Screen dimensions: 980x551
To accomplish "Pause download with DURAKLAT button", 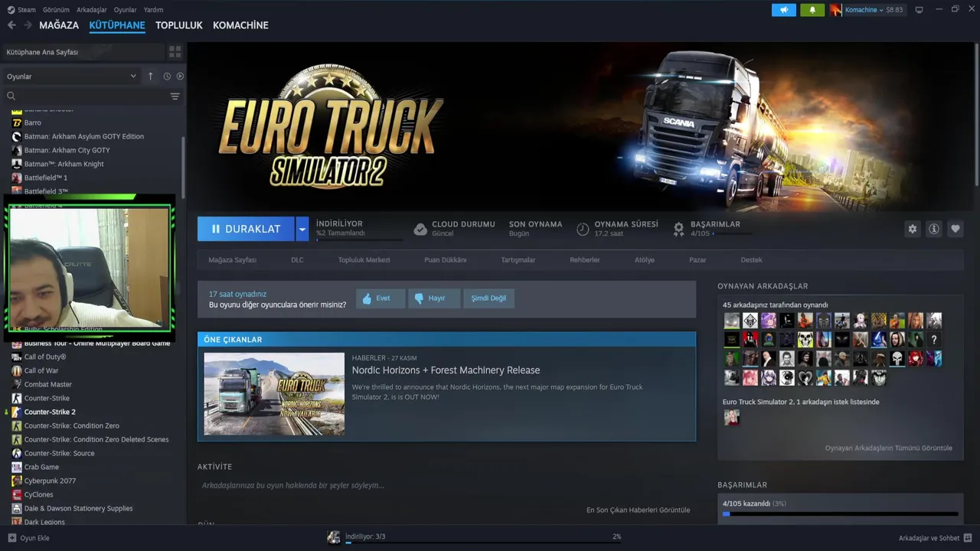I will 246,229.
